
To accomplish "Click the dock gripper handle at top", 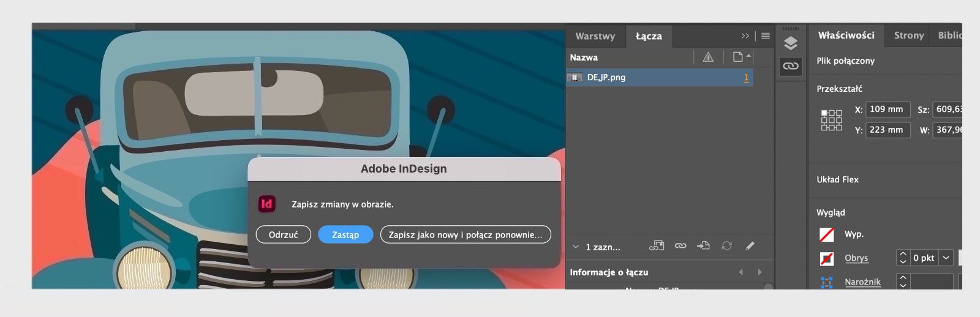I will click(x=791, y=29).
